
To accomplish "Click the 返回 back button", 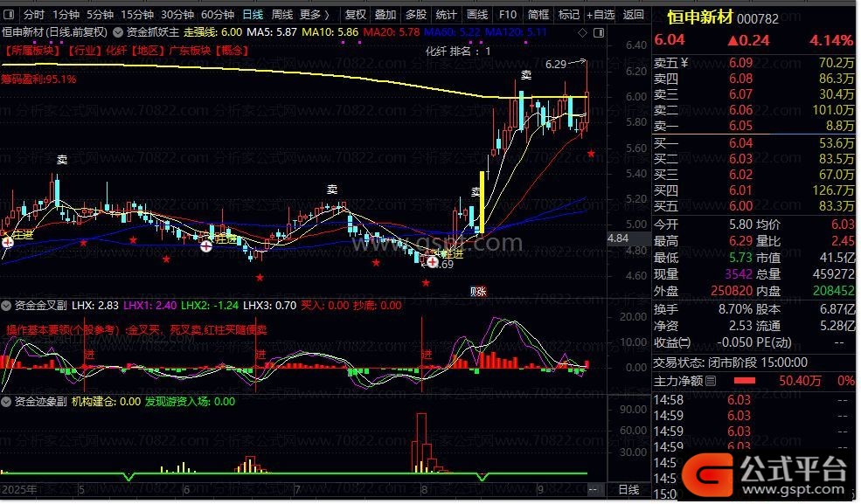I will (633, 14).
